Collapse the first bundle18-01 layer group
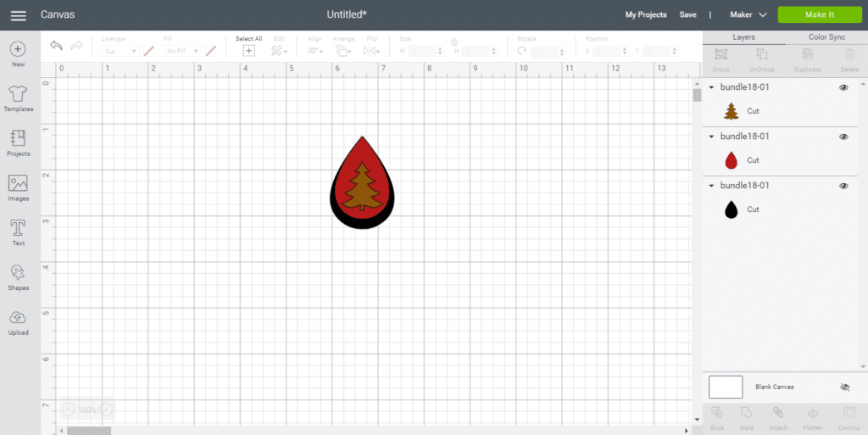The image size is (868, 435). click(712, 87)
